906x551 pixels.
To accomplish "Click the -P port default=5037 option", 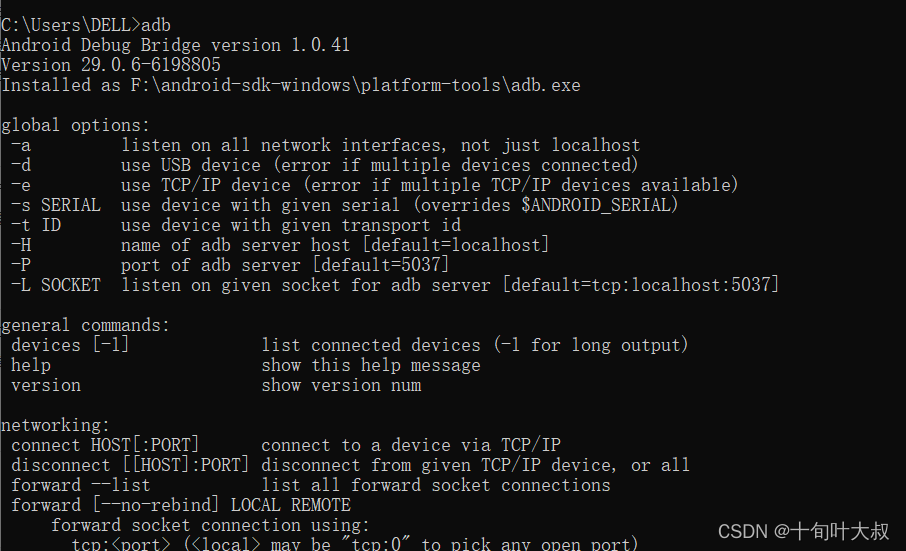I will [230, 265].
